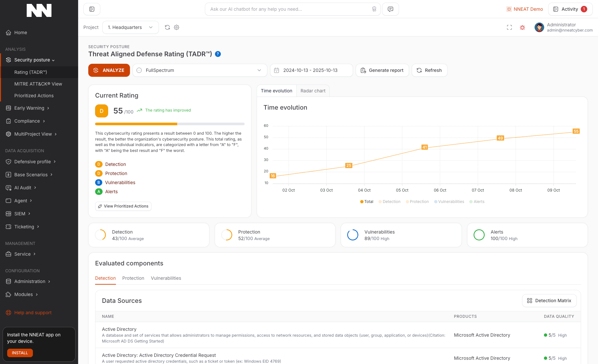Open project settings gear icon
The width and height of the screenshot is (598, 364).
[177, 27]
